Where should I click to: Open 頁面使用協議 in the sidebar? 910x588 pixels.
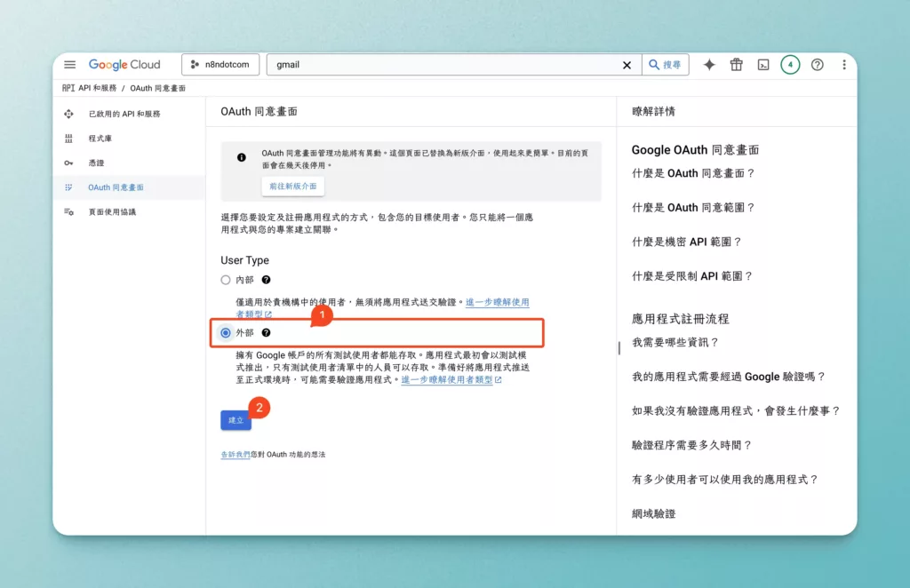[x=112, y=212]
